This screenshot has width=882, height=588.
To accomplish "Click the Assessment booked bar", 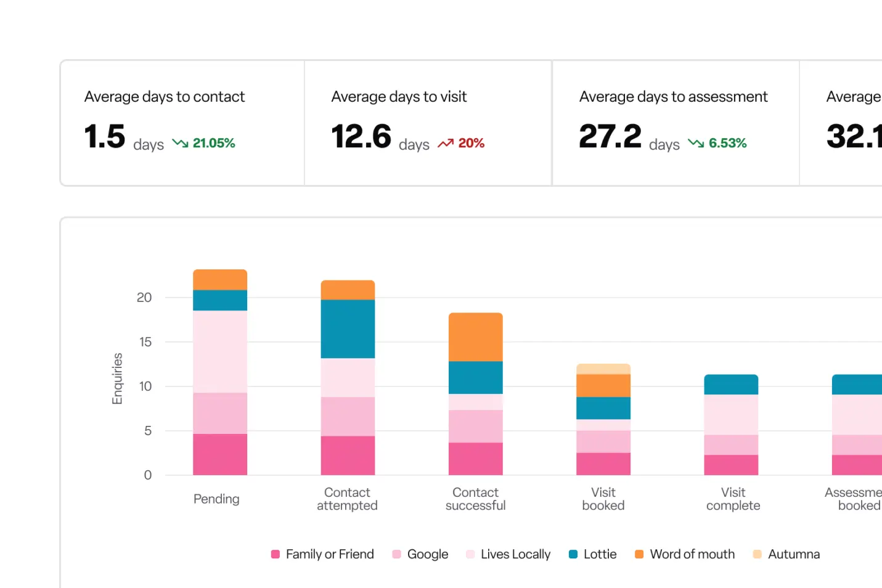I will click(859, 425).
